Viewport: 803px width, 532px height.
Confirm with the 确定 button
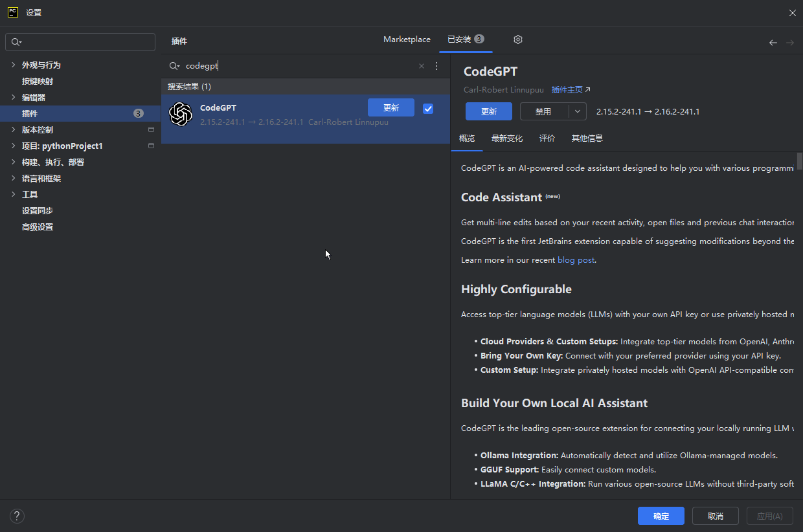pos(661,516)
